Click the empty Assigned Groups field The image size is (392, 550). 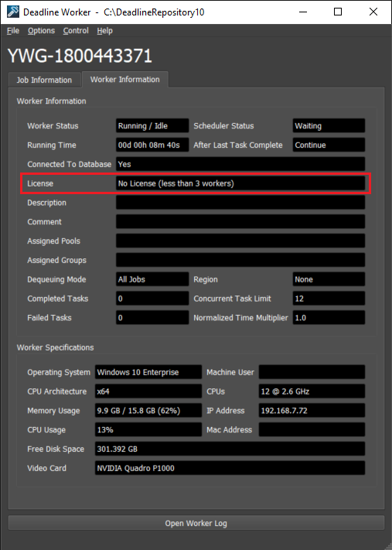240,260
